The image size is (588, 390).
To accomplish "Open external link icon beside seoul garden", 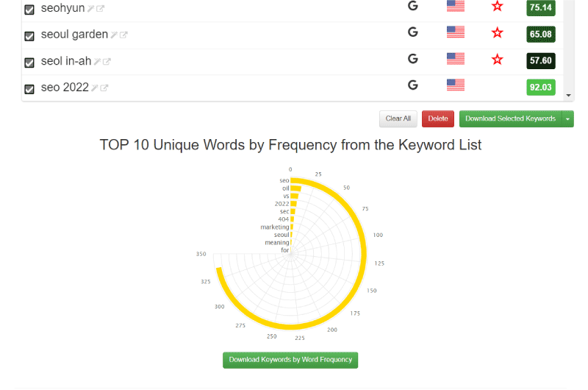I will click(123, 35).
